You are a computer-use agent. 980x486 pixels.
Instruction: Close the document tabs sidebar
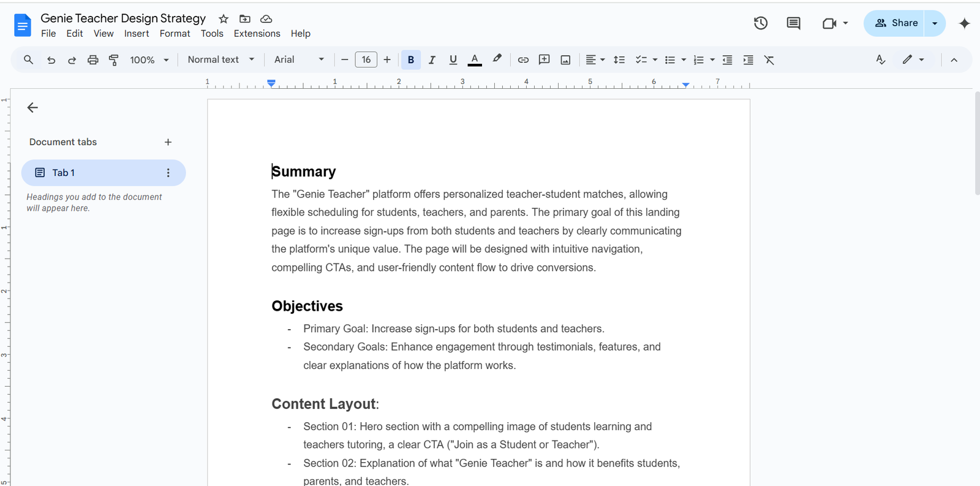coord(32,107)
